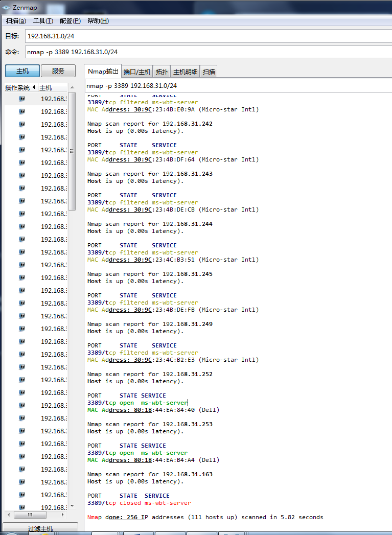The image size is (392, 535).
Task: Click '3389/tcp open' line above 44:EA:B4:A4 MAC
Action: point(137,453)
